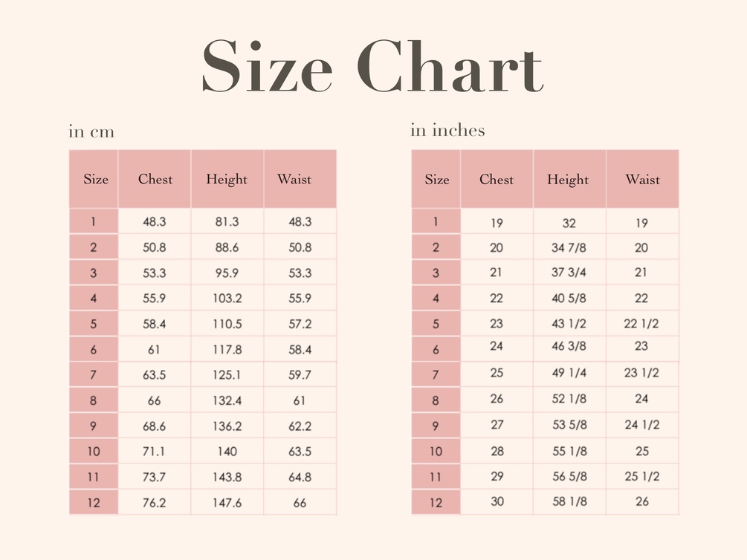Screen dimensions: 747x560
Task: Click the 64.8 waist value
Action: (300, 477)
